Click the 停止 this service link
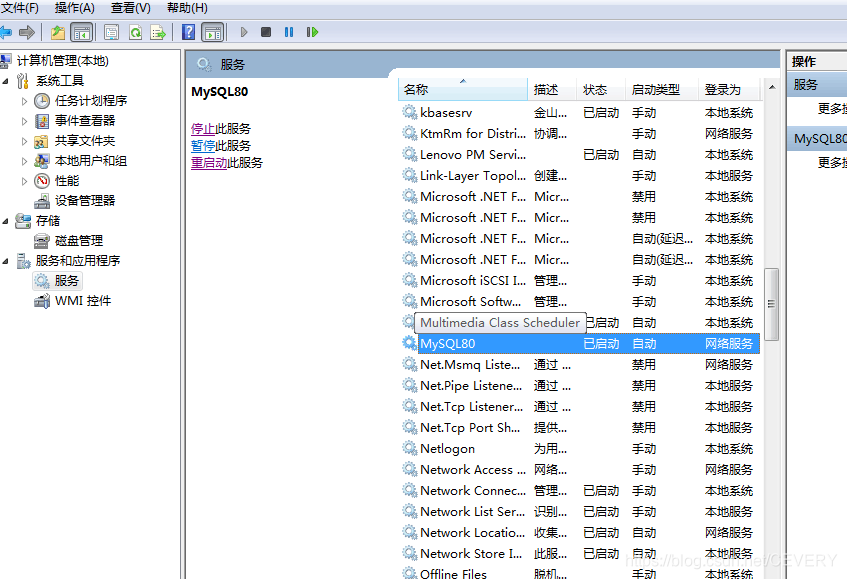The image size is (847, 579). point(203,129)
